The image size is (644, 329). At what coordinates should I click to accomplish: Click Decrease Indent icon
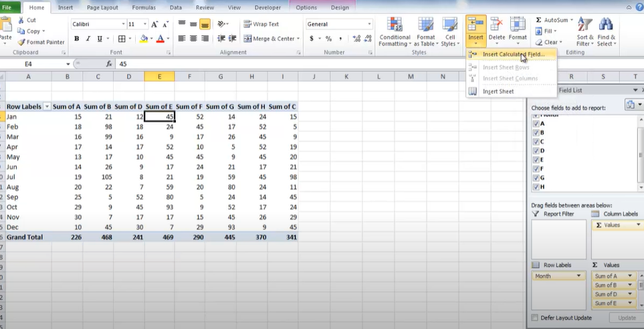pos(221,39)
